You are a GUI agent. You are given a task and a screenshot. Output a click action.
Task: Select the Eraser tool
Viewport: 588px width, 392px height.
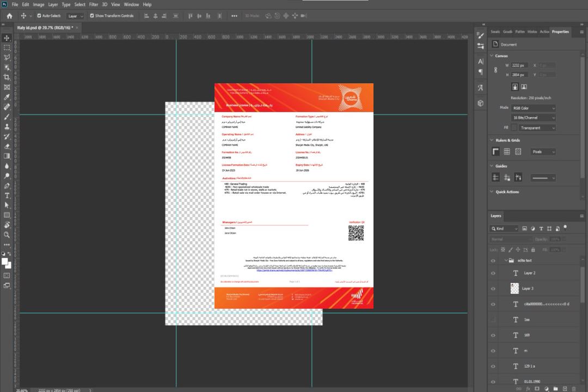coord(7,146)
